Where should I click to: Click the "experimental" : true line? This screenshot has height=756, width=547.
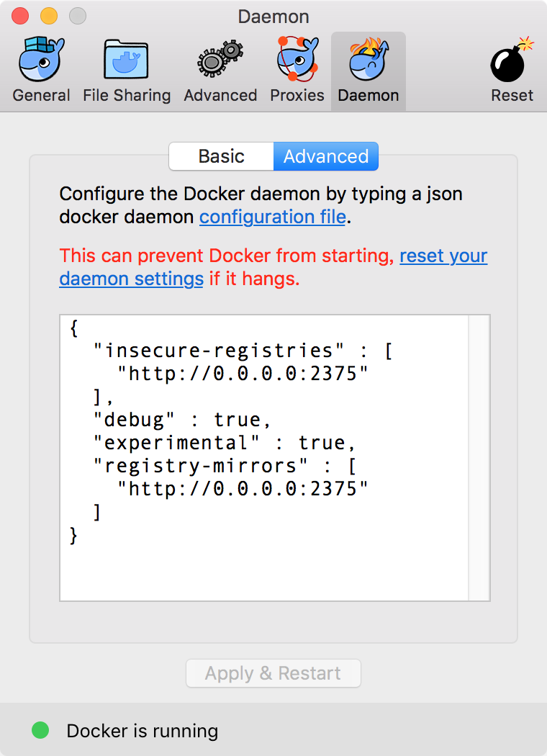click(224, 443)
